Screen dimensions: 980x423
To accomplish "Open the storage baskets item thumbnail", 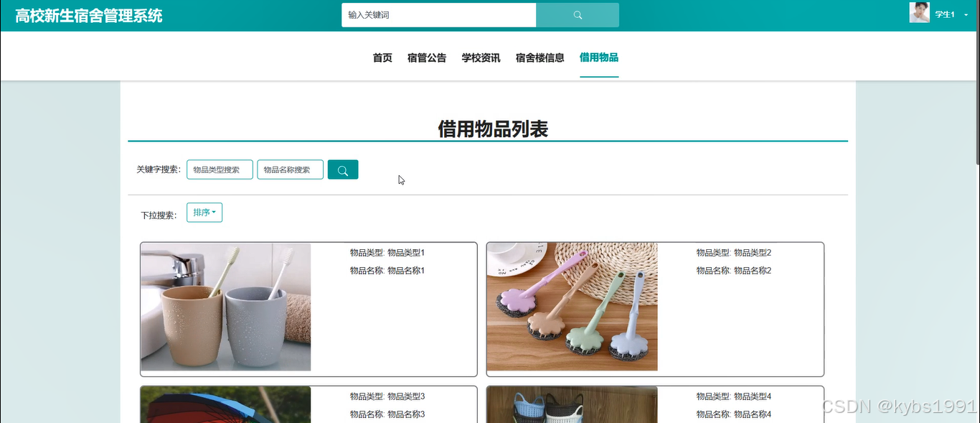I will (x=573, y=404).
